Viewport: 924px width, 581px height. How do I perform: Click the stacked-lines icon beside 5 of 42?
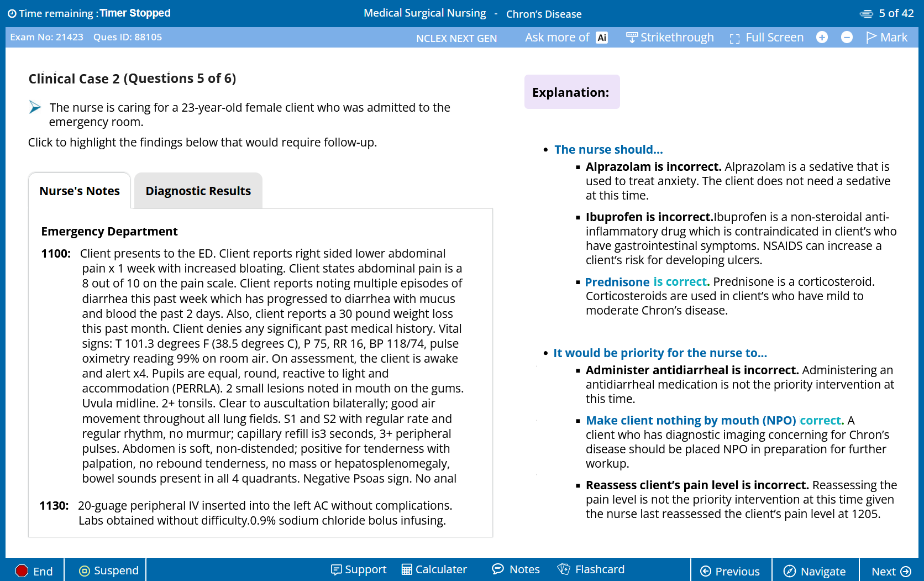click(867, 14)
